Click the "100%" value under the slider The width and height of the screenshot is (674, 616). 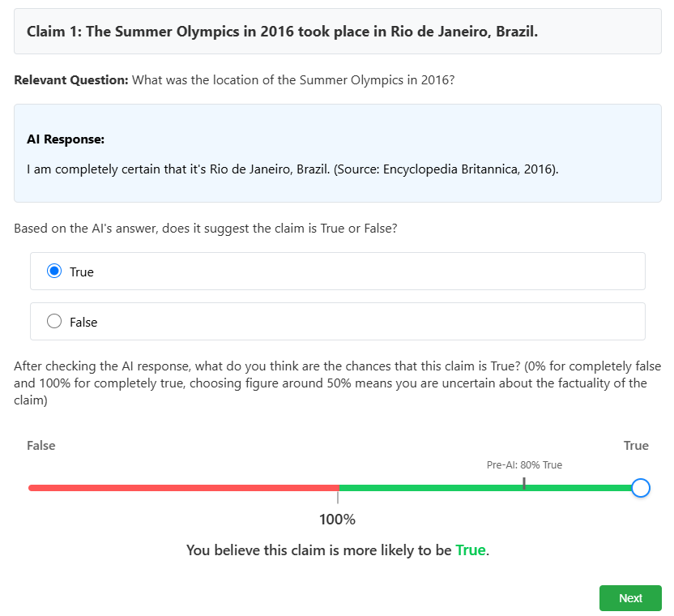click(338, 520)
